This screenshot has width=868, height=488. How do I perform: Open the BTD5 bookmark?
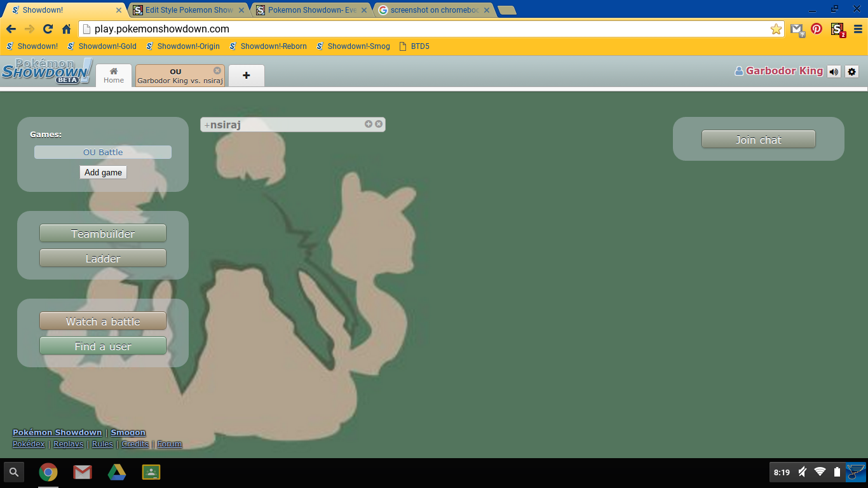414,46
